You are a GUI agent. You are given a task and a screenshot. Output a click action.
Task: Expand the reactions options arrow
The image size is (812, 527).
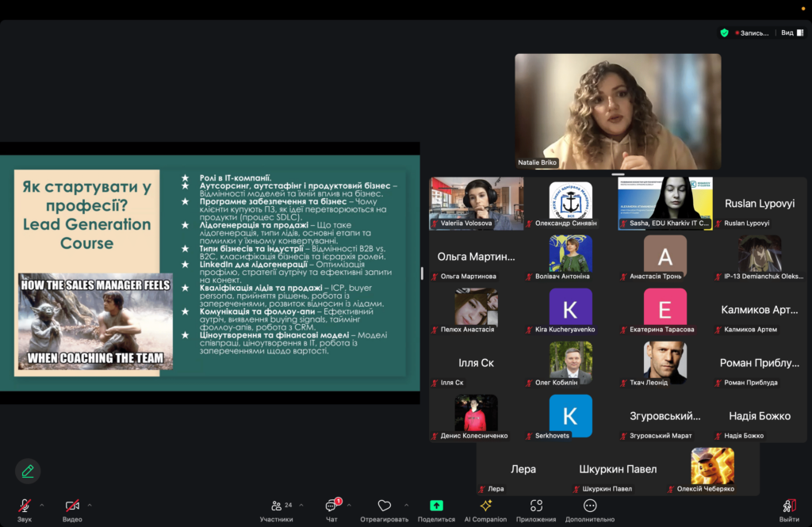tap(407, 506)
